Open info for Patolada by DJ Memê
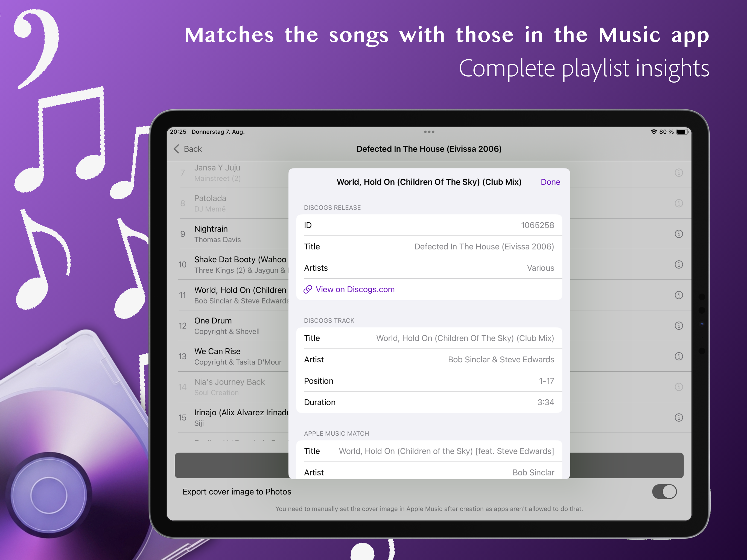This screenshot has width=747, height=560. [679, 203]
